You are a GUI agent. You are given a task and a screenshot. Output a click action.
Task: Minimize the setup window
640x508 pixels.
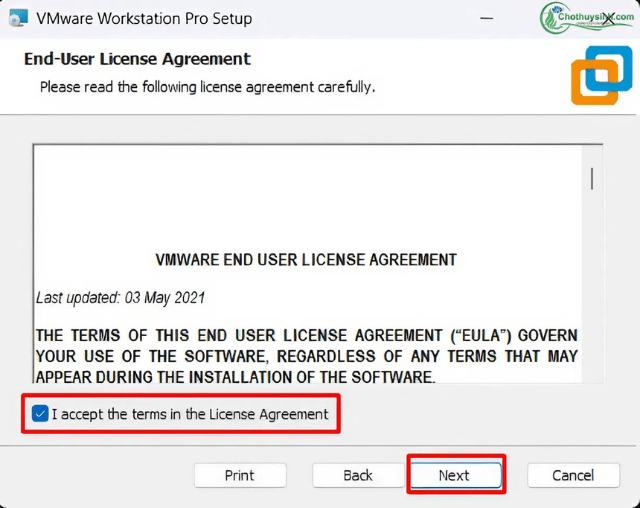pyautogui.click(x=486, y=18)
